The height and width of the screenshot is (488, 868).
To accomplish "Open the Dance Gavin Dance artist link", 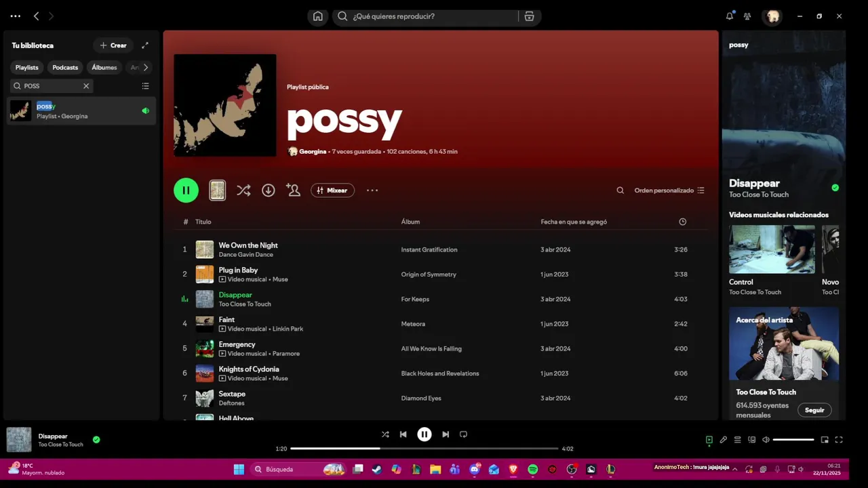I will point(245,255).
